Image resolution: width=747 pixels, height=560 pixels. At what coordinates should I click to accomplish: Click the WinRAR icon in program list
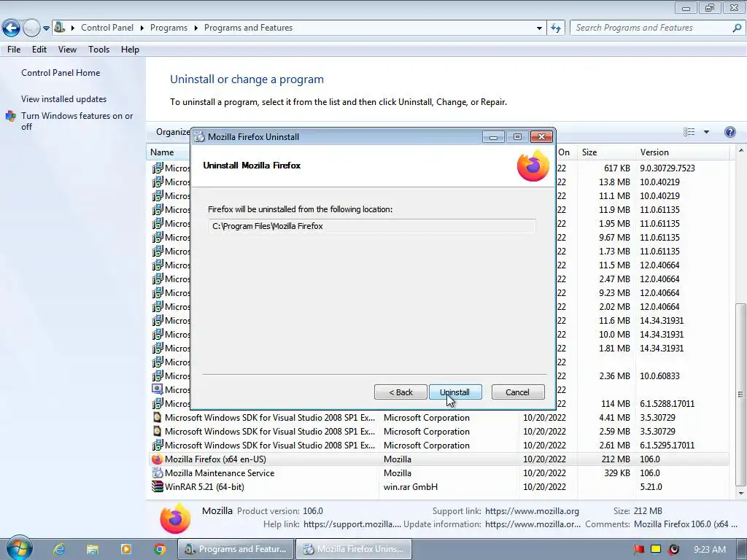[x=157, y=486]
